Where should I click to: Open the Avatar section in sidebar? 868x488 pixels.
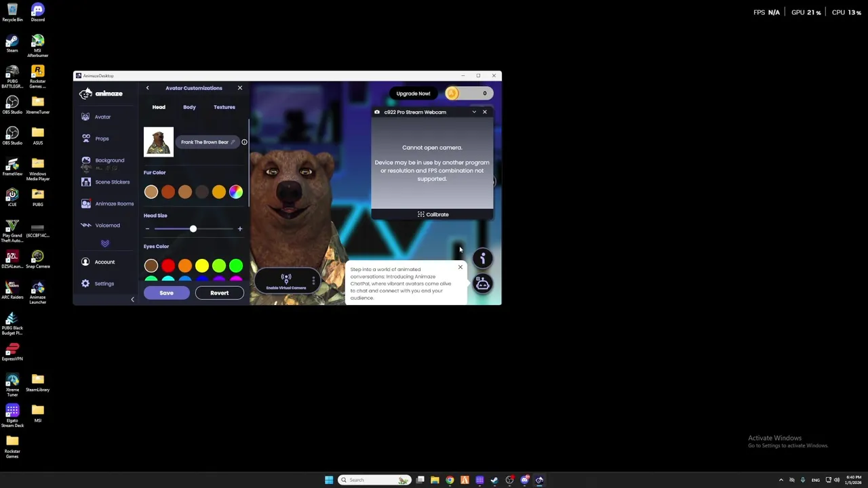pos(96,117)
